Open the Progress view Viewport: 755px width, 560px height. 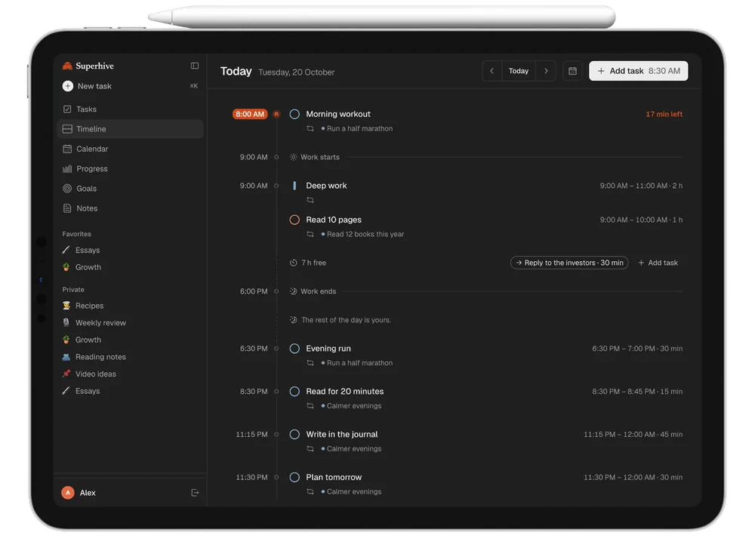[x=130, y=168]
